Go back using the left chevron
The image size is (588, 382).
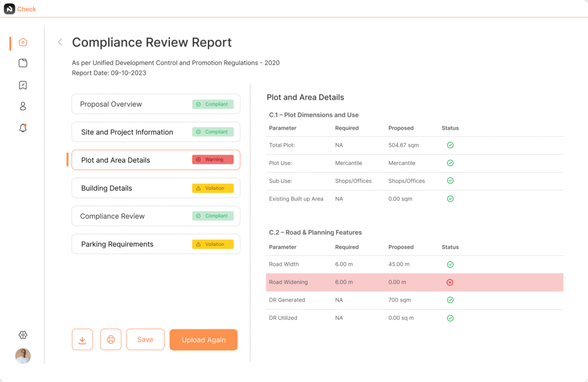60,42
